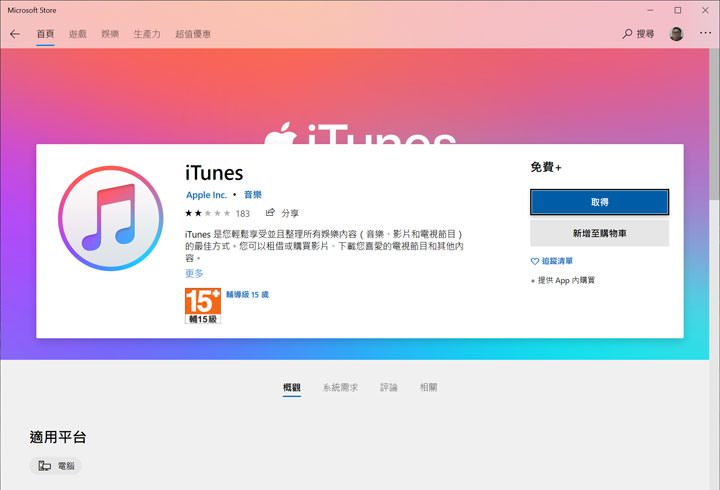720x490 pixels.
Task: Expand the description with 更多
Action: click(194, 273)
